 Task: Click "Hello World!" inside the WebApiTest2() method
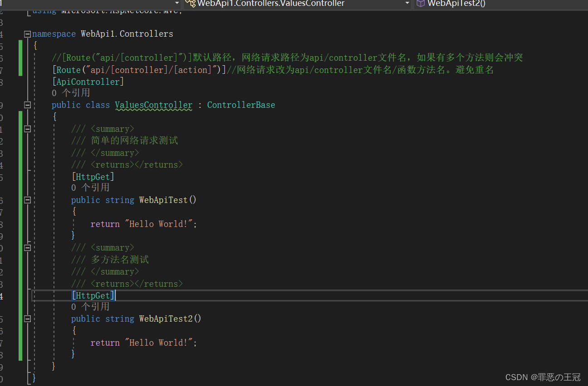[159, 343]
